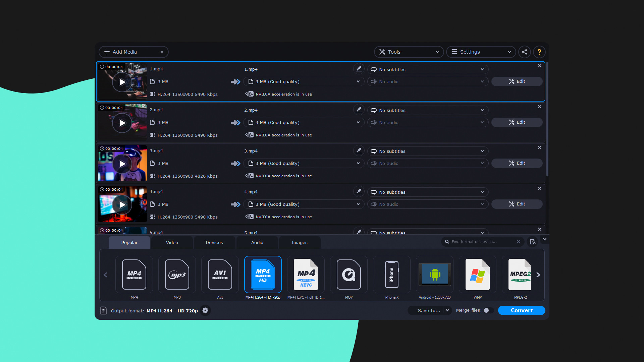The image size is (644, 362).
Task: Open the Tools menu
Action: (409, 52)
